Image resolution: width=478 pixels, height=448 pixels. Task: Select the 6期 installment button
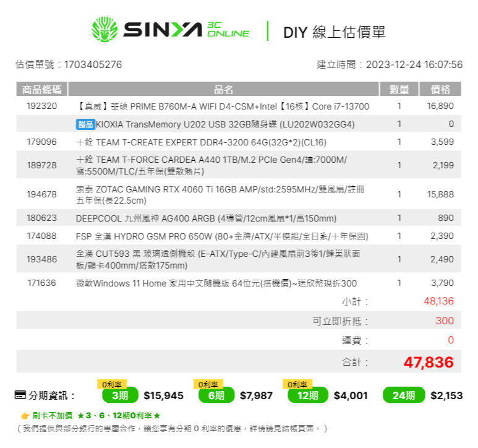(216, 395)
